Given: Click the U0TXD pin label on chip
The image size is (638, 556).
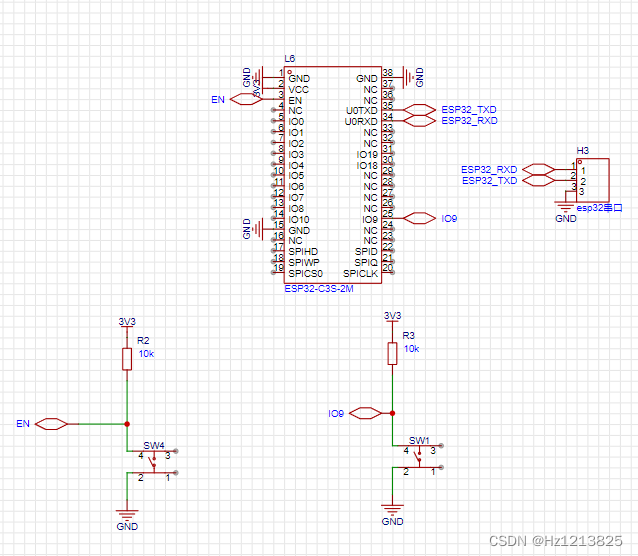Looking at the screenshot, I should [x=362, y=111].
